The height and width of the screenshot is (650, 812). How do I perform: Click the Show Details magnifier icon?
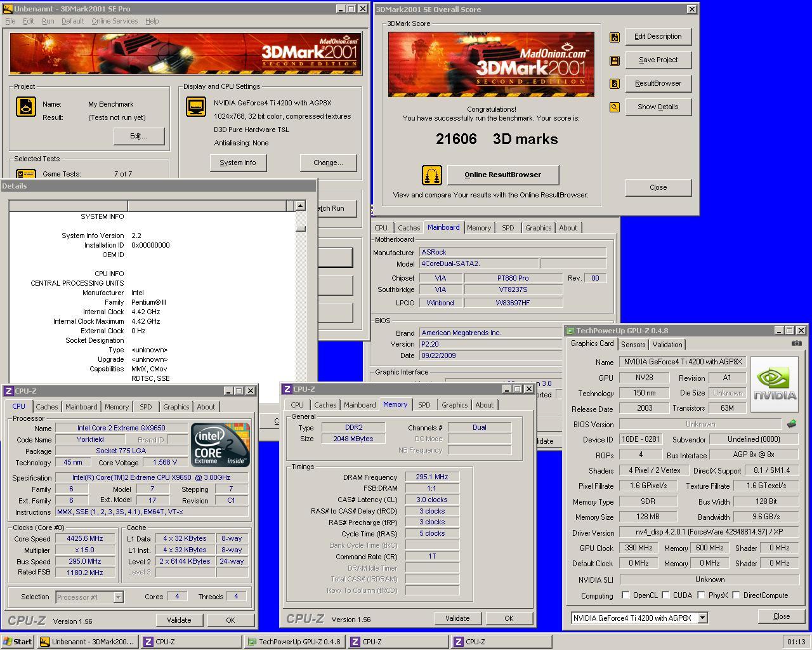[614, 107]
